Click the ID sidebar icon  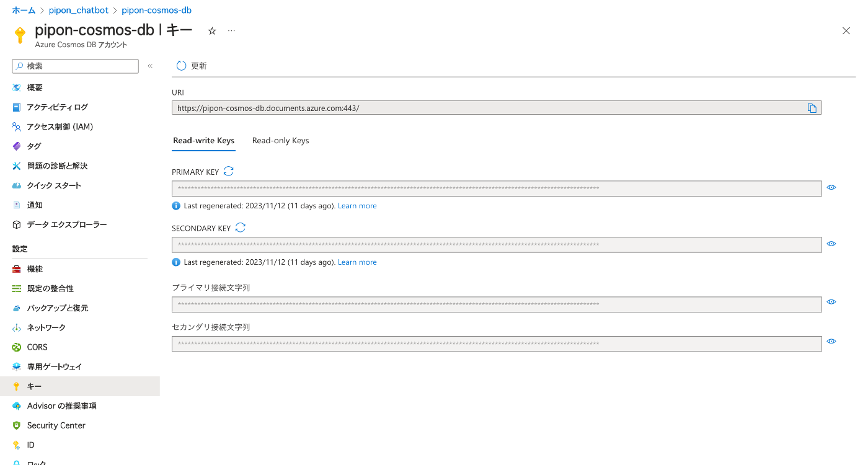pyautogui.click(x=17, y=445)
